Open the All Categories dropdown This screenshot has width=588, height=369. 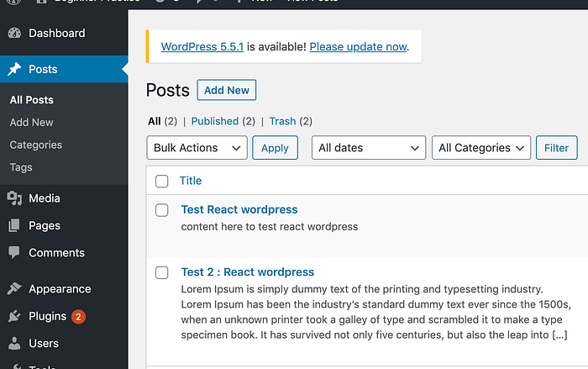481,148
